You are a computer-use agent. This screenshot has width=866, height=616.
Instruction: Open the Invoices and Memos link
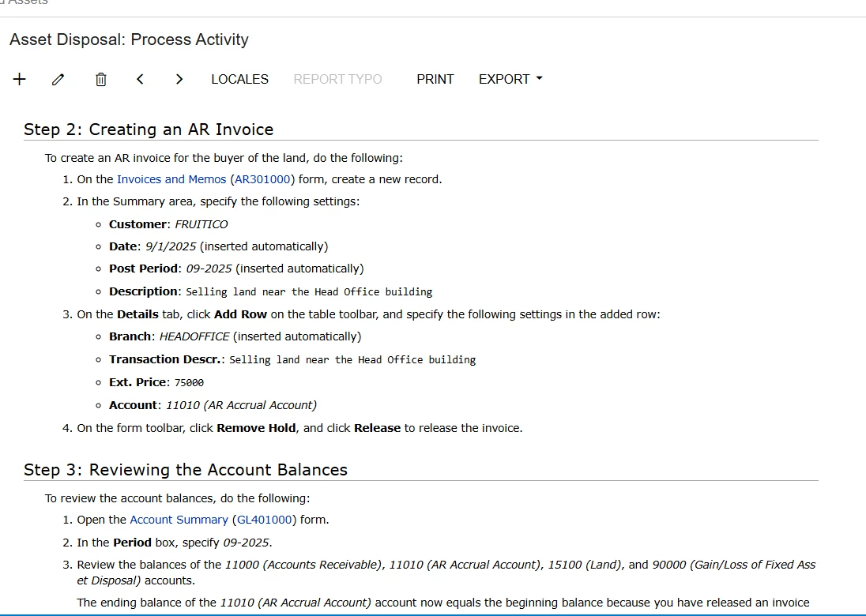171,179
